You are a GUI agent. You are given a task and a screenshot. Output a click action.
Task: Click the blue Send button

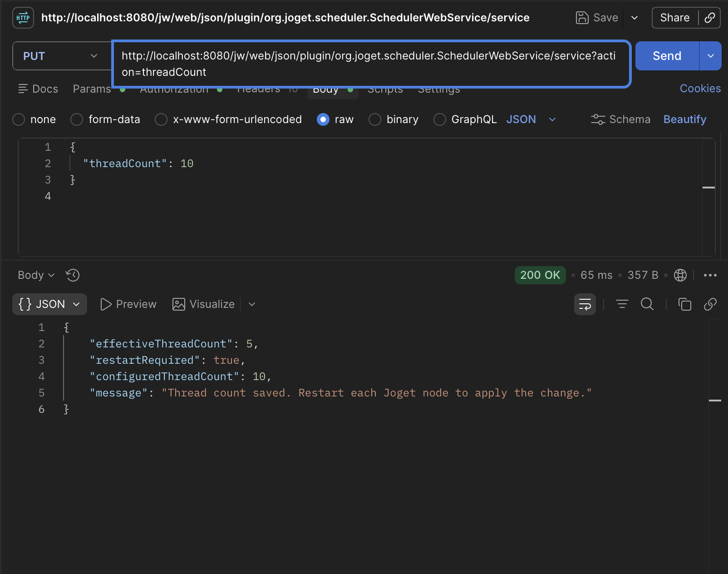[667, 56]
